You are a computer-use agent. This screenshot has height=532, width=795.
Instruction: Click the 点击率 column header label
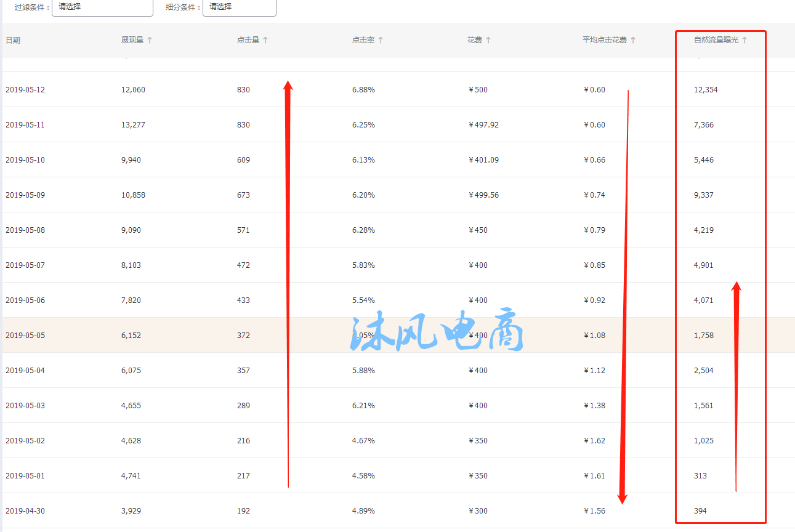363,40
